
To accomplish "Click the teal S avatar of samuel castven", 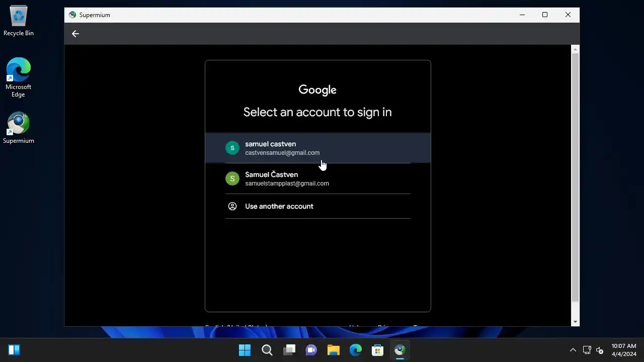I will click(x=232, y=148).
